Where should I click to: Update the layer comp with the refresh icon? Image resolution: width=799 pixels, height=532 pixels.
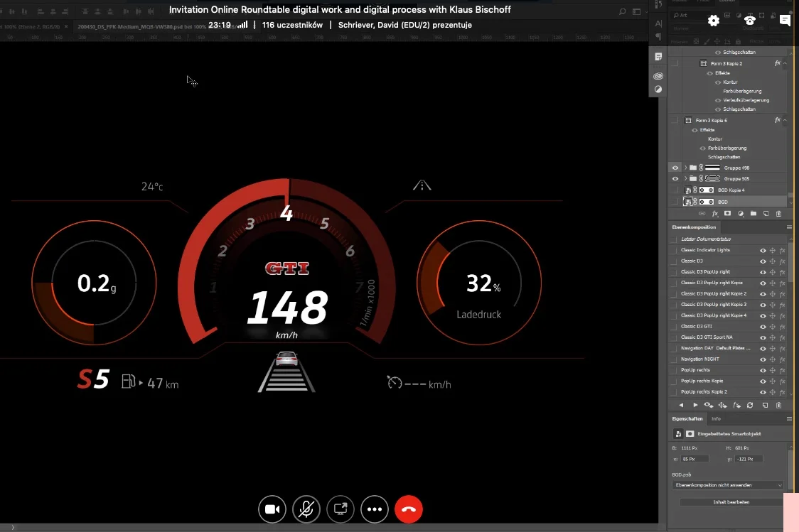coord(750,406)
